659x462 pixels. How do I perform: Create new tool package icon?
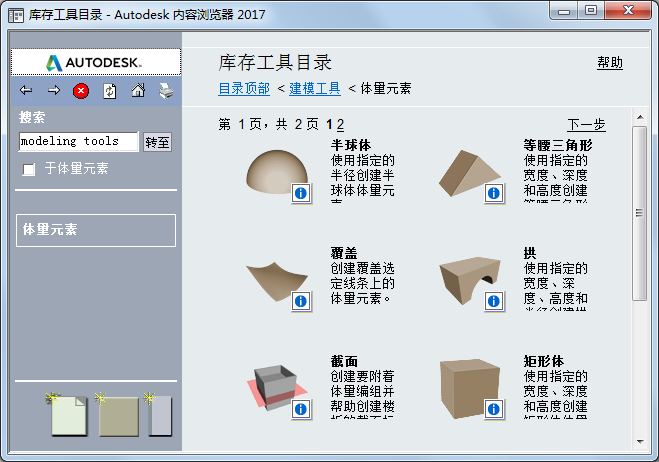tap(117, 414)
